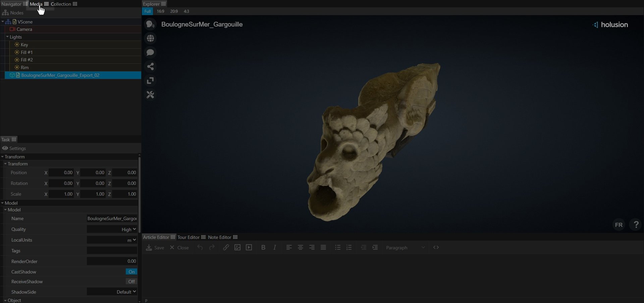Click the redo arrow in Article Editor

click(x=212, y=247)
